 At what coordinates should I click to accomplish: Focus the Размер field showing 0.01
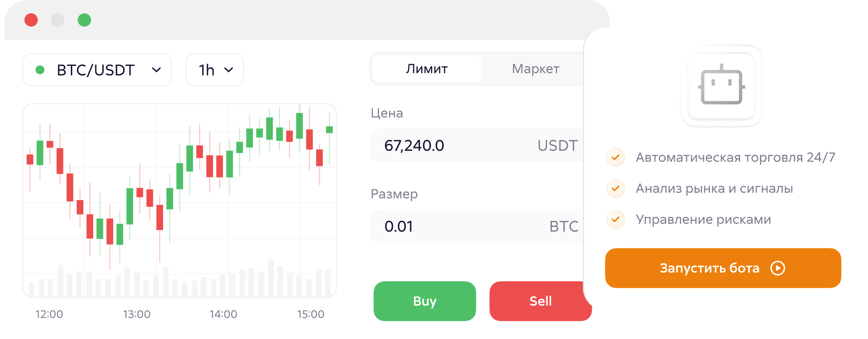coord(477,226)
